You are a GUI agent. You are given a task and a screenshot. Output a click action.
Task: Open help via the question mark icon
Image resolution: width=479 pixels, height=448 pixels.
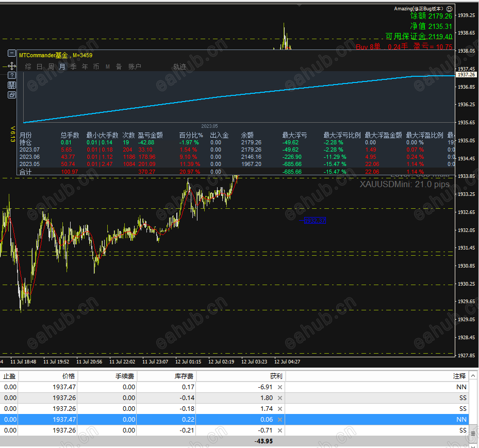[x=12, y=75]
